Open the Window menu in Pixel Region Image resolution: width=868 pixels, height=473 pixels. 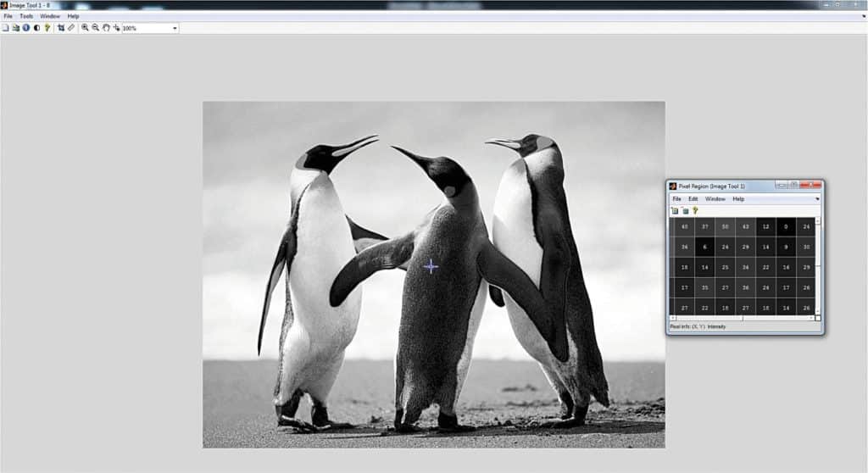coord(715,199)
